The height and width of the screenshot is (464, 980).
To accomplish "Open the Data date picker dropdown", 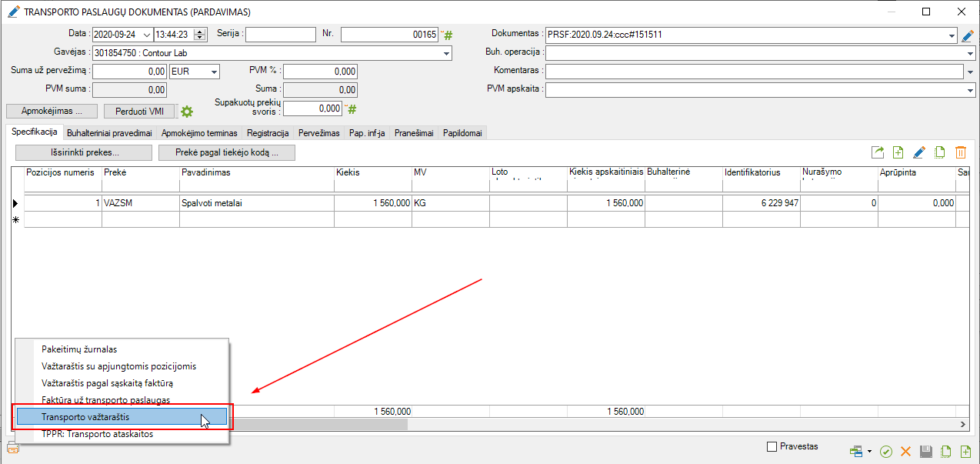I will click(x=147, y=35).
